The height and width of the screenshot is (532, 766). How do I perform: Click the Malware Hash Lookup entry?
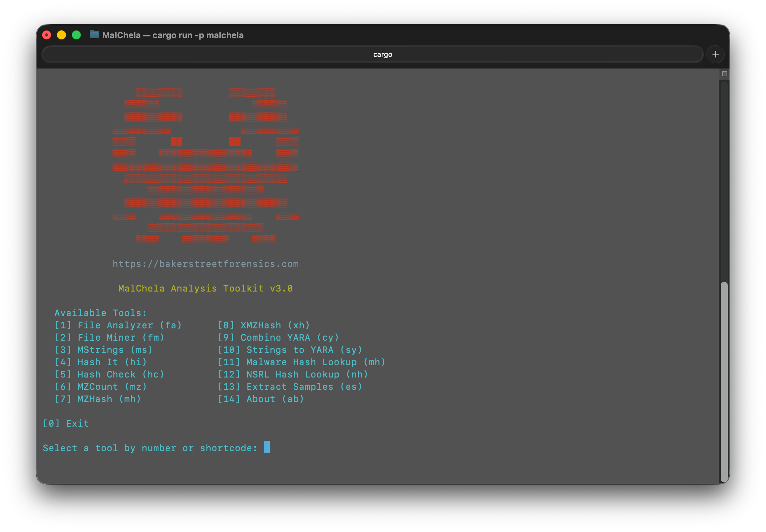[301, 362]
